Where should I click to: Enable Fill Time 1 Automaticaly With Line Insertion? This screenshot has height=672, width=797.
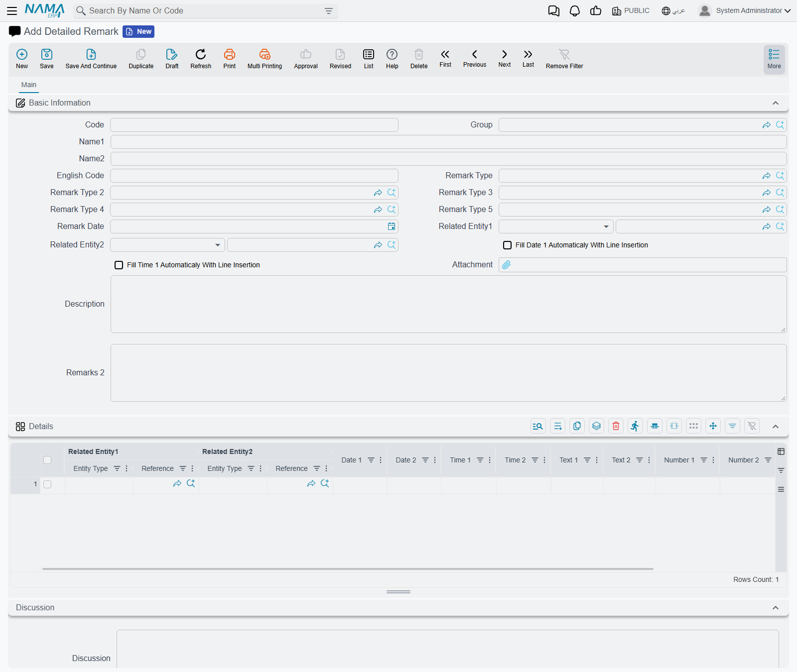tap(119, 265)
